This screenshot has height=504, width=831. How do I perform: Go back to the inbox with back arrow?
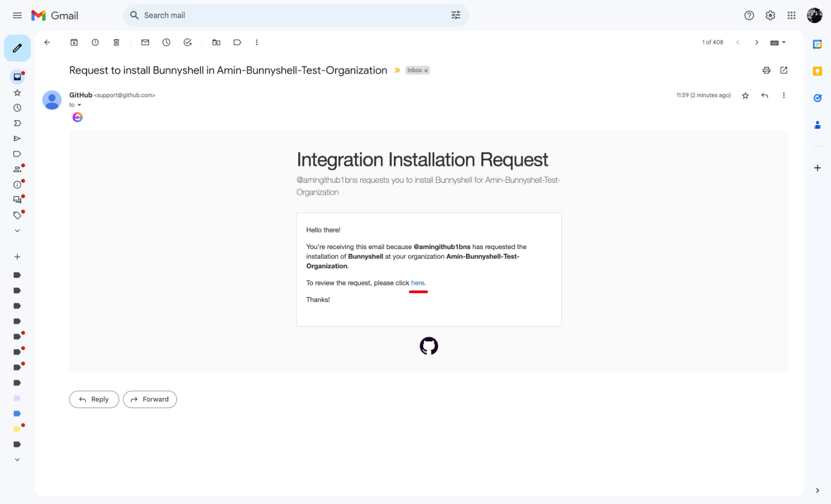[47, 42]
